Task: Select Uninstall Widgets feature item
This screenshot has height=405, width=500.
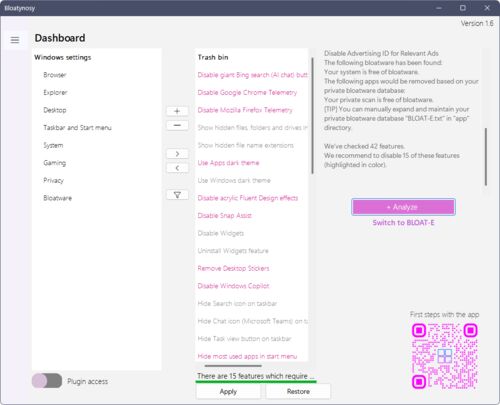Action: pyautogui.click(x=233, y=251)
